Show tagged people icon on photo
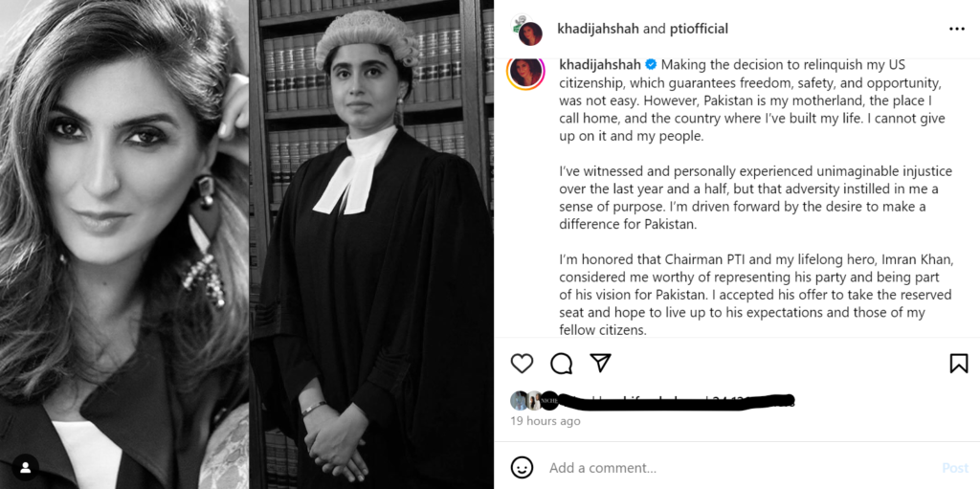Screen dimensions: 980x489 point(26,467)
